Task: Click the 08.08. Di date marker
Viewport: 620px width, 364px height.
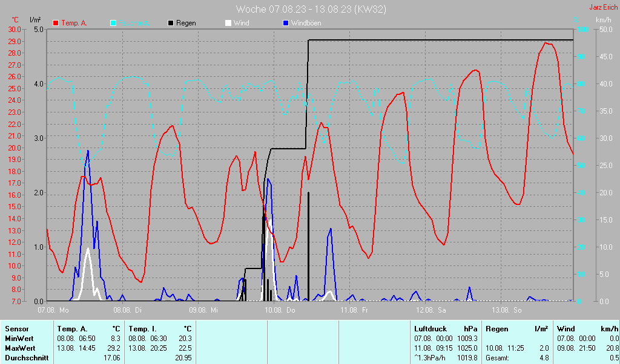Action: tap(128, 310)
